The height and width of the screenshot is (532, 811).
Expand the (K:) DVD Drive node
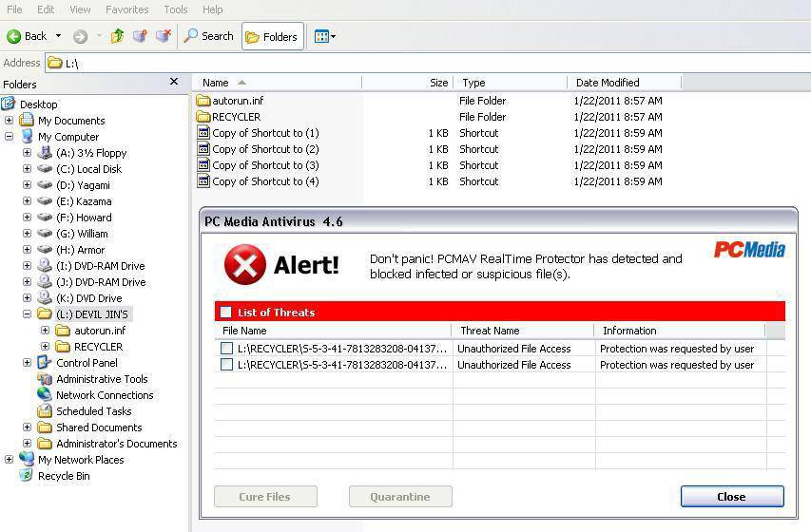pos(27,297)
